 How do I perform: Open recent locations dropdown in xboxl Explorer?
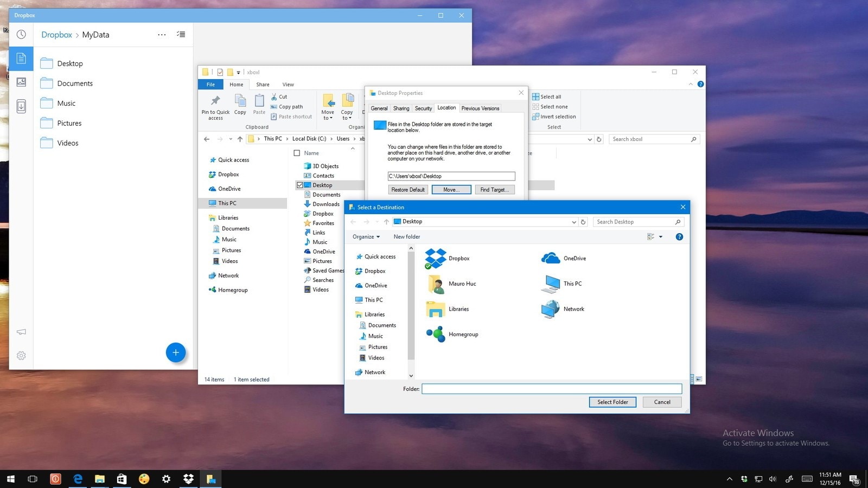[231, 139]
